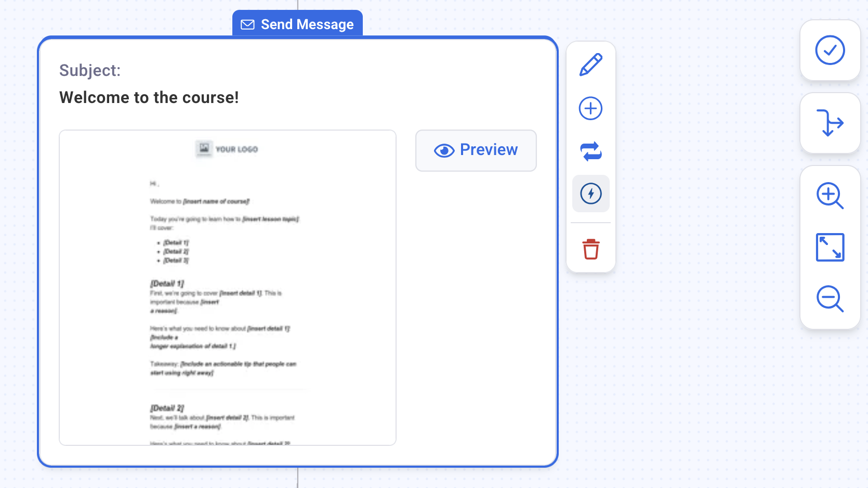Click the swap arrows replace icon
The image size is (868, 488).
point(590,151)
